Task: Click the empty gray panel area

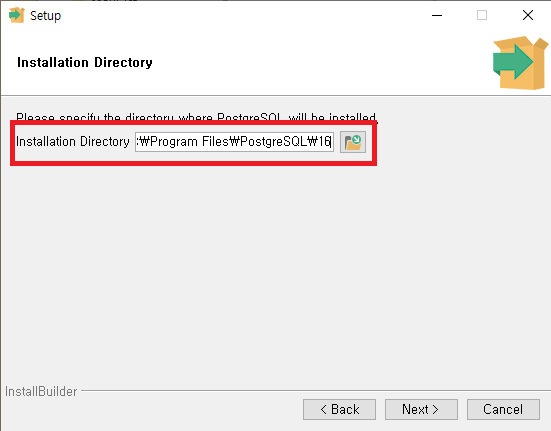Action: 276,274
